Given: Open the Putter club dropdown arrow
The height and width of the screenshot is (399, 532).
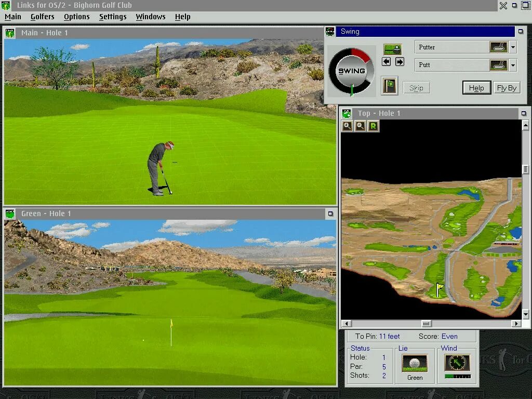Looking at the screenshot, I should [513, 47].
